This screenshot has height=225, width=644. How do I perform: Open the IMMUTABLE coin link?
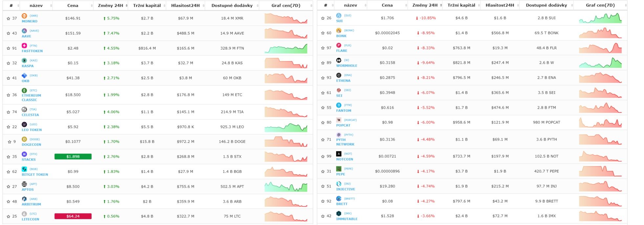click(x=347, y=219)
